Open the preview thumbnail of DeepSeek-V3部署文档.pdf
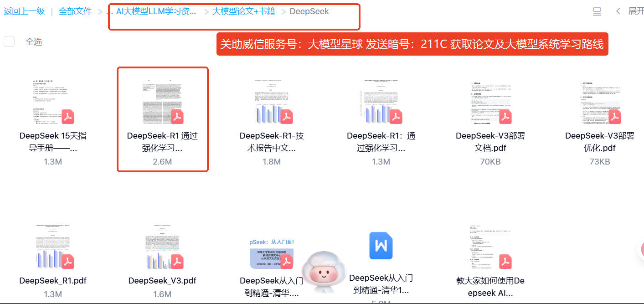 coord(490,103)
